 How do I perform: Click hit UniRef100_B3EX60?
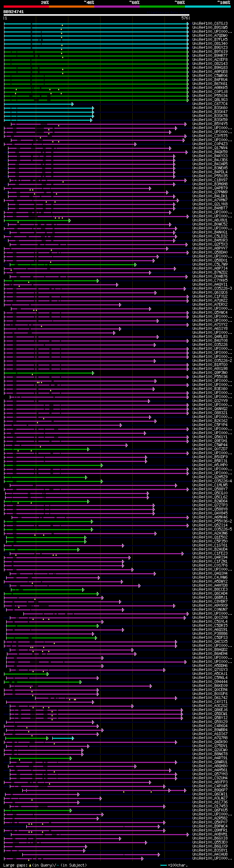[210, 389]
